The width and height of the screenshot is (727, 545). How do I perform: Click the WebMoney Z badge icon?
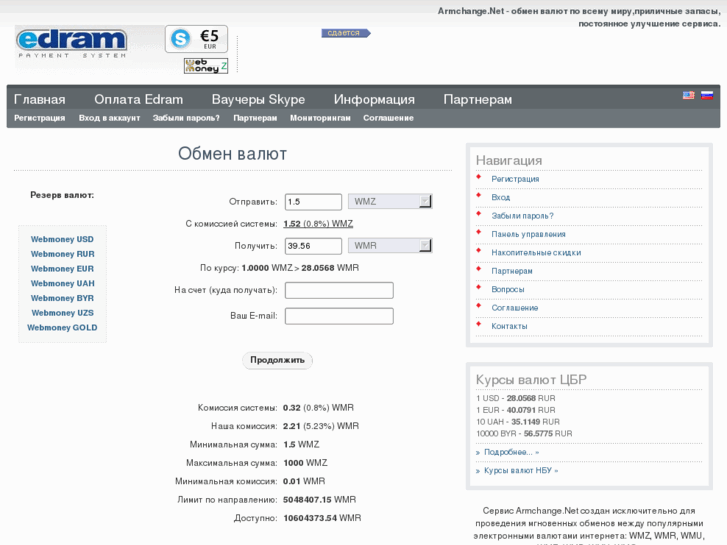pyautogui.click(x=205, y=66)
